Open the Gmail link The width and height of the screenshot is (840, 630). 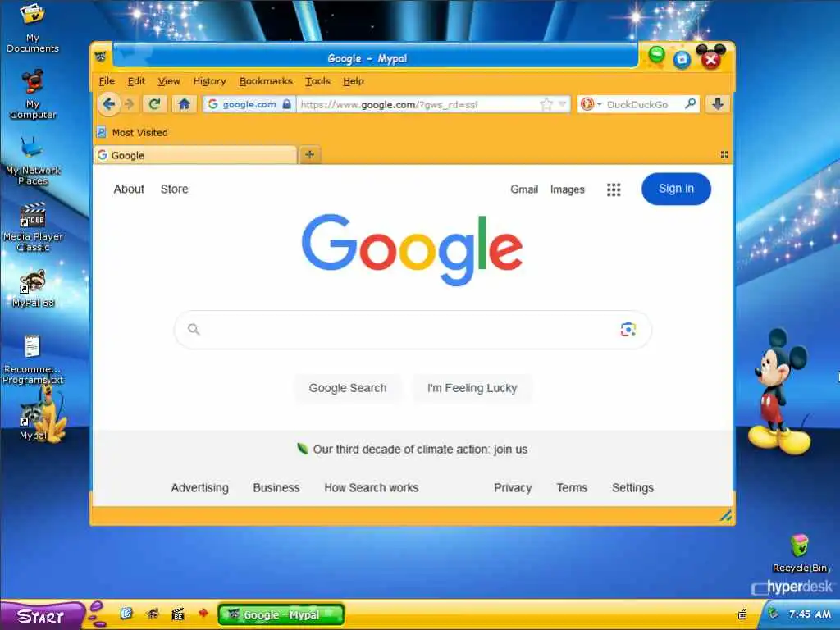pos(524,189)
